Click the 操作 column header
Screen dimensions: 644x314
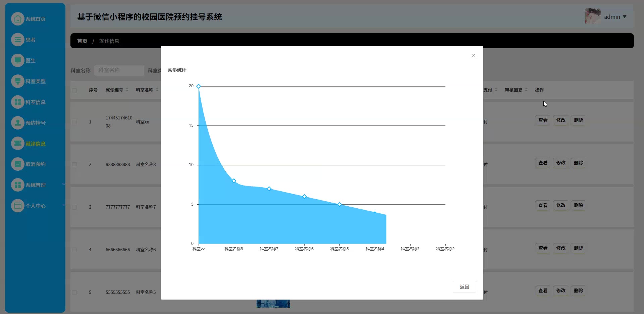[x=539, y=90]
